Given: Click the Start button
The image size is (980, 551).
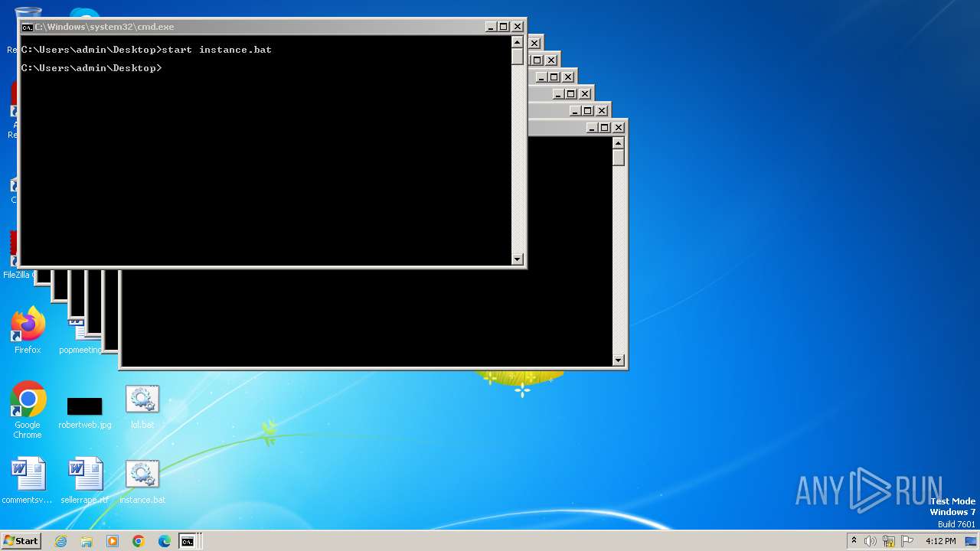Looking at the screenshot, I should pos(21,541).
